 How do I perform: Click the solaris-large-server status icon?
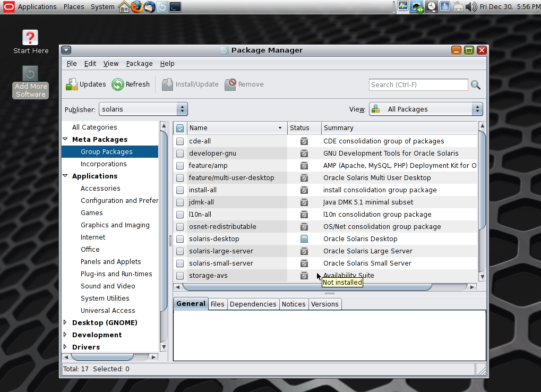pyautogui.click(x=304, y=251)
